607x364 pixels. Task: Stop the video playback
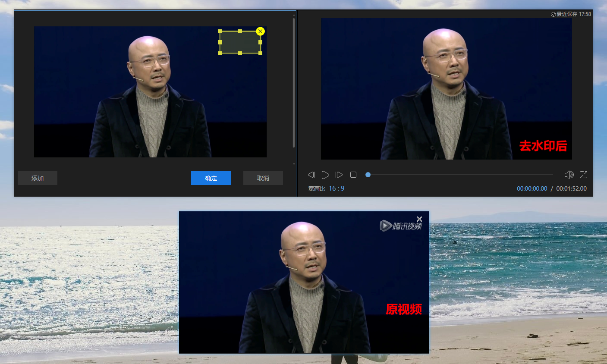(353, 175)
